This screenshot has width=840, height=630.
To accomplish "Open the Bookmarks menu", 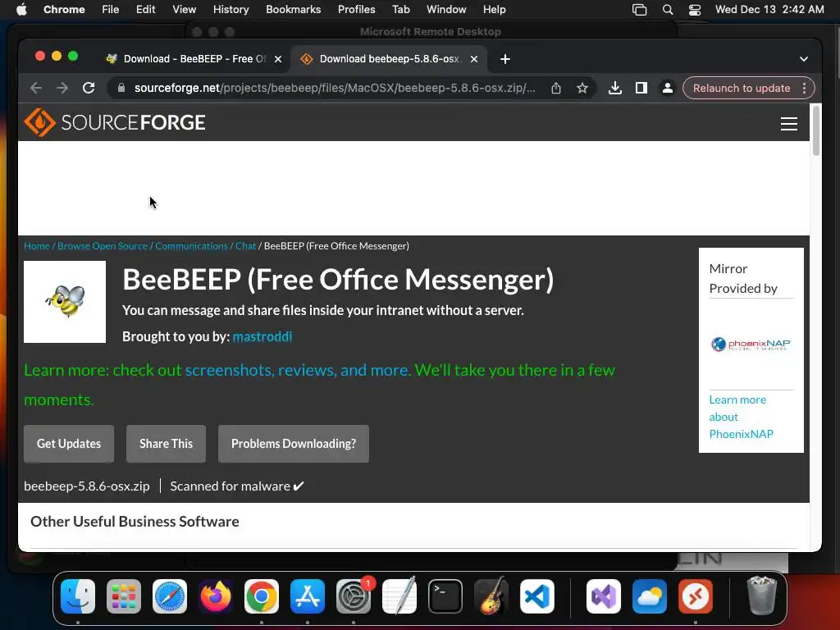I will coord(294,10).
